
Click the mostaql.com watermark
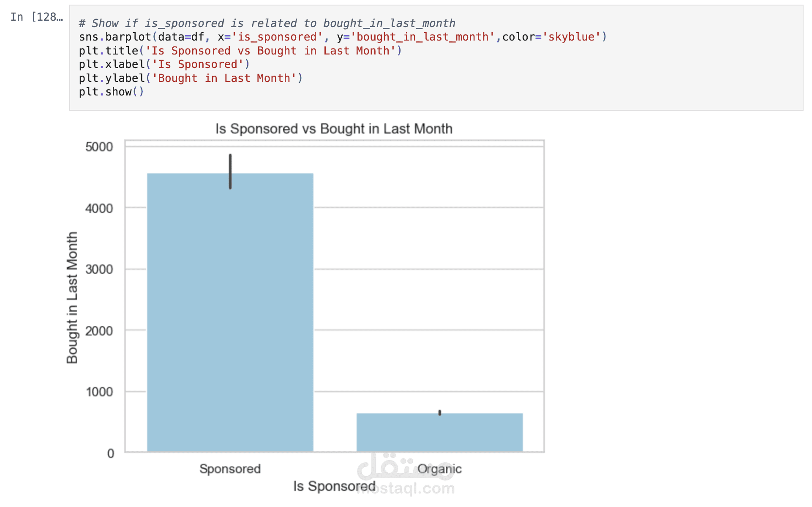406,488
